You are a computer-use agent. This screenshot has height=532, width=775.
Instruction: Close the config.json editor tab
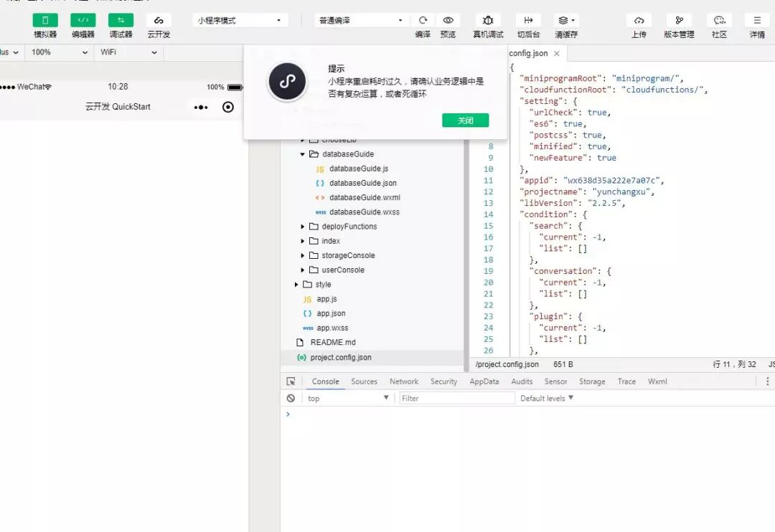pos(557,53)
